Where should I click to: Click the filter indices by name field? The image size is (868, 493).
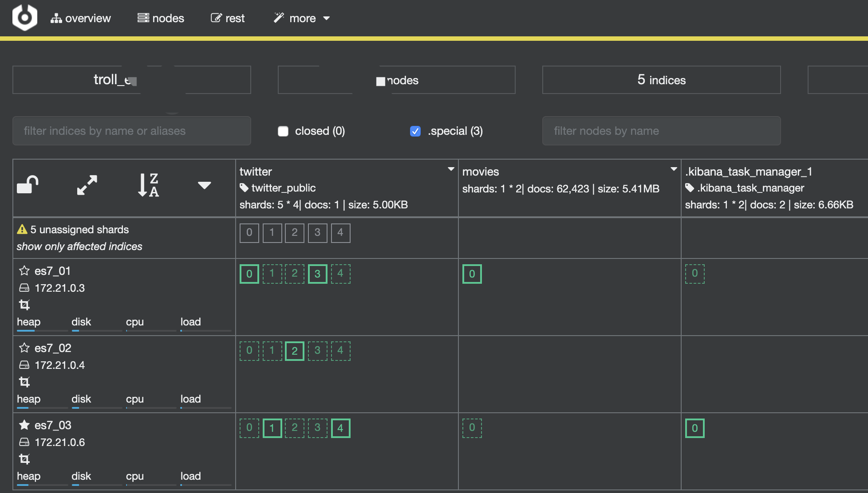click(x=132, y=131)
